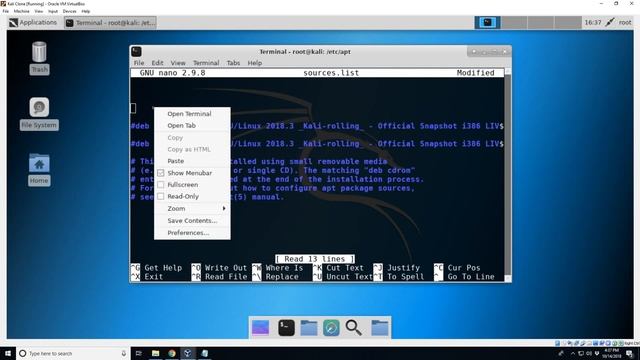Open the terminal Help menu

[x=255, y=63]
